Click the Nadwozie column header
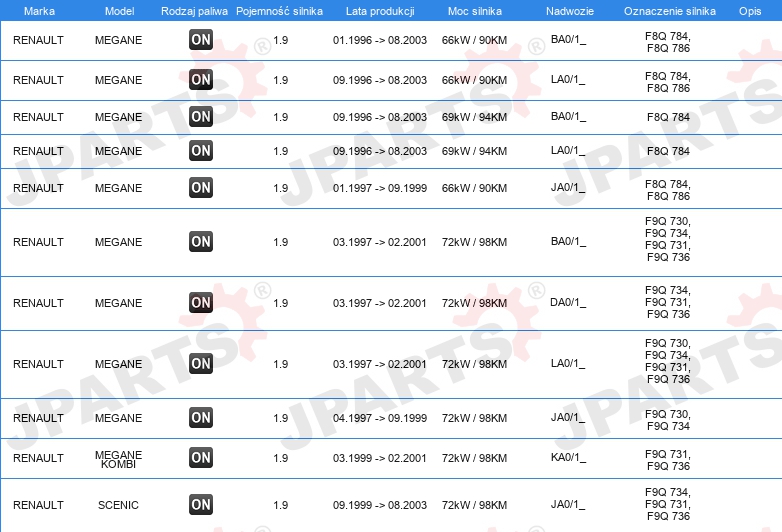Image resolution: width=782 pixels, height=532 pixels. click(570, 11)
